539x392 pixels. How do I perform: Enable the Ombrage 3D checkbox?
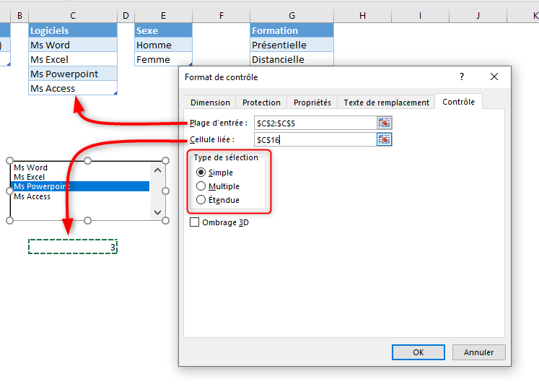[x=195, y=222]
